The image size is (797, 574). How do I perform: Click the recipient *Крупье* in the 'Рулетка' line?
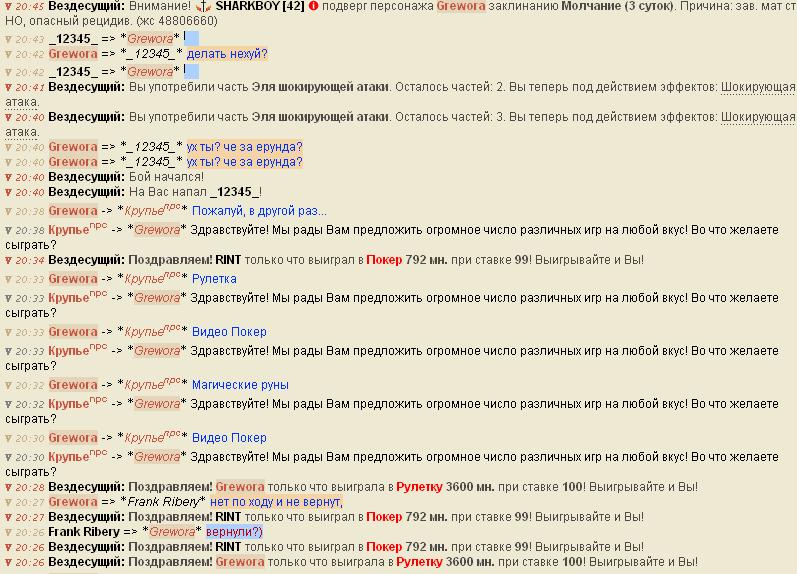click(152, 278)
